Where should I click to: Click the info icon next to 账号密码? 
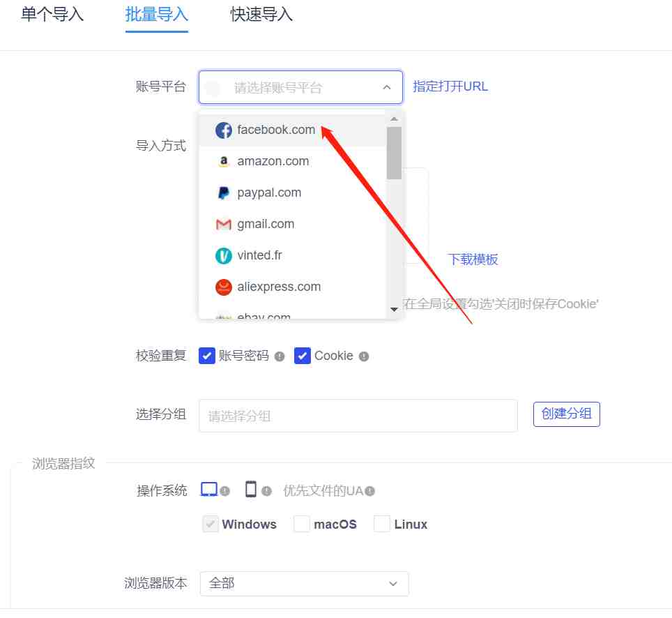280,356
